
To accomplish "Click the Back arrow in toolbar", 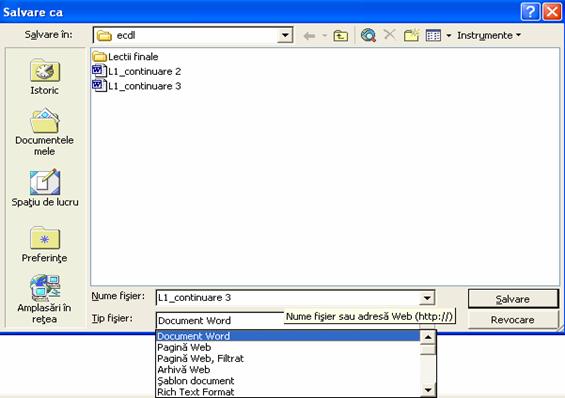I will [309, 36].
